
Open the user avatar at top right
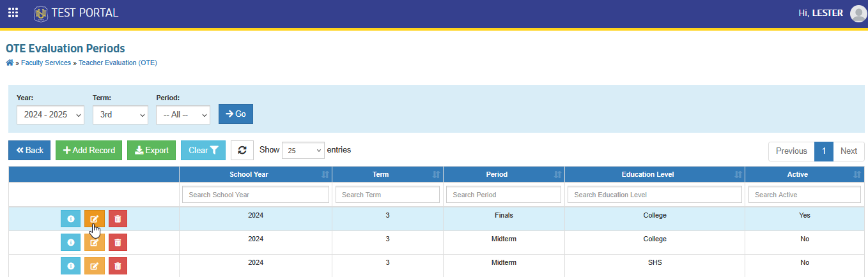pos(858,13)
